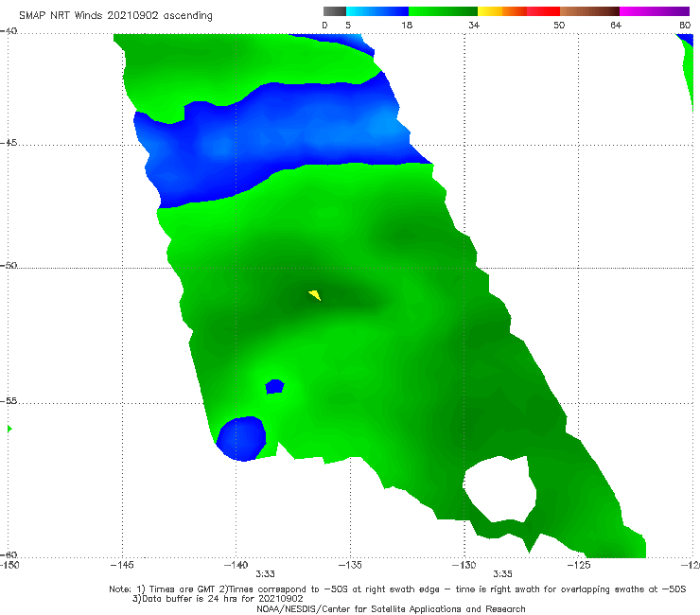This screenshot has height=615, width=700.
Task: Click the color scale label "18"
Action: (x=407, y=26)
